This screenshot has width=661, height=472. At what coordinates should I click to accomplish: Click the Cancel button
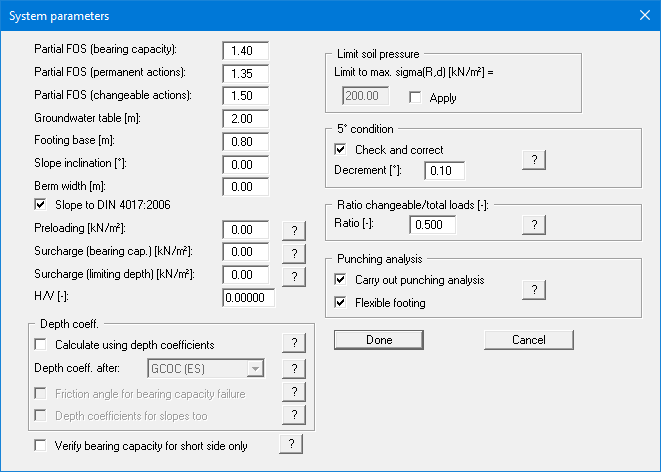[528, 340]
